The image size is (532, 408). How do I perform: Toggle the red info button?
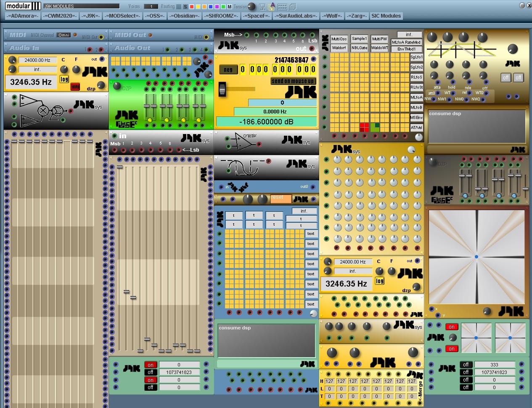tap(75, 87)
